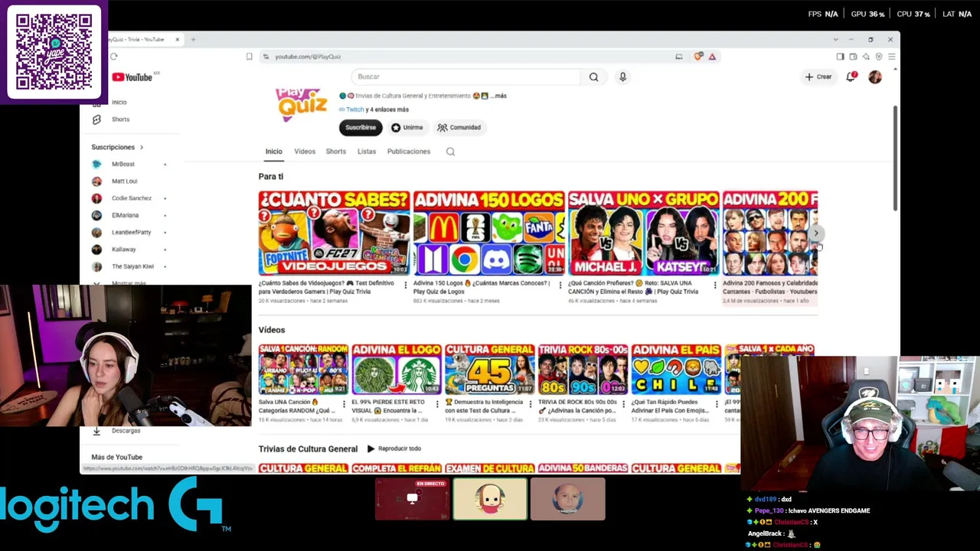Click the Inicio sidebar label

point(119,103)
